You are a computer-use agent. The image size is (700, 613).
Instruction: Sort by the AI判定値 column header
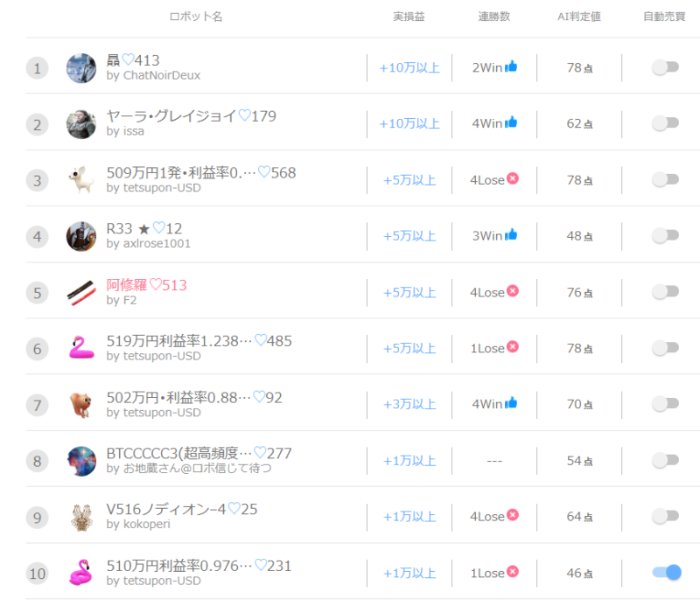pyautogui.click(x=579, y=17)
